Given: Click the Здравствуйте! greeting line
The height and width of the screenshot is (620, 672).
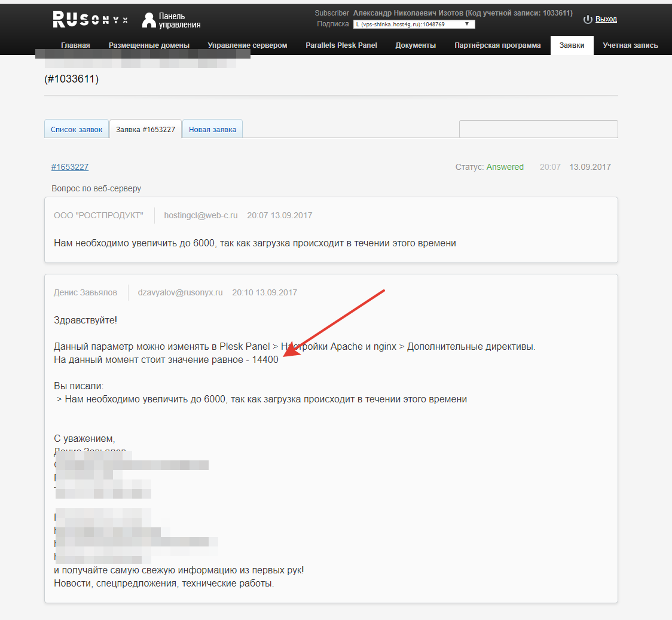Looking at the screenshot, I should (x=85, y=320).
